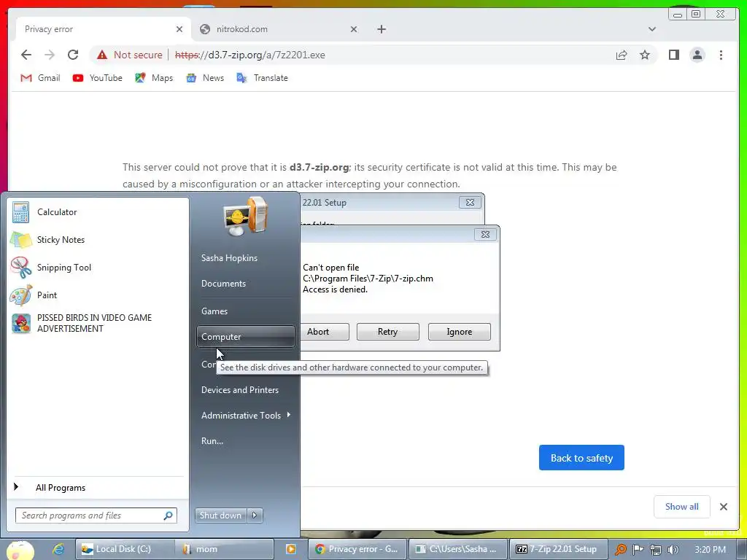
Task: Open a new Chrome tab
Action: [x=381, y=29]
